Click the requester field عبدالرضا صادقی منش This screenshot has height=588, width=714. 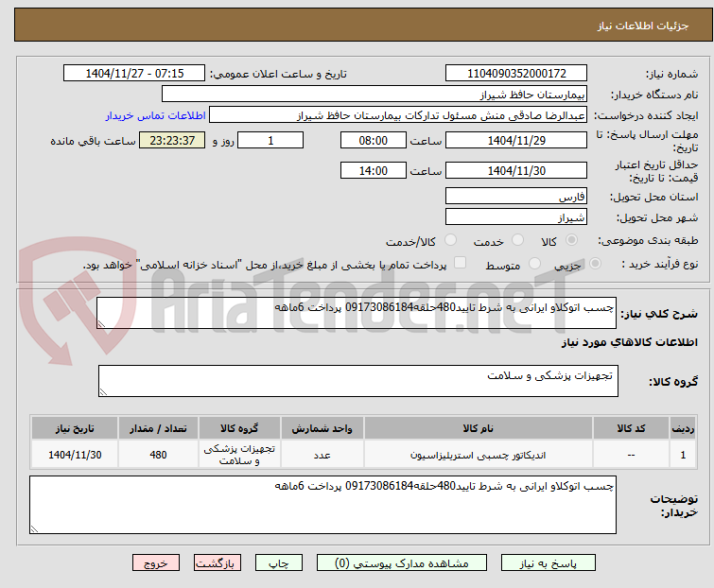pos(398,115)
